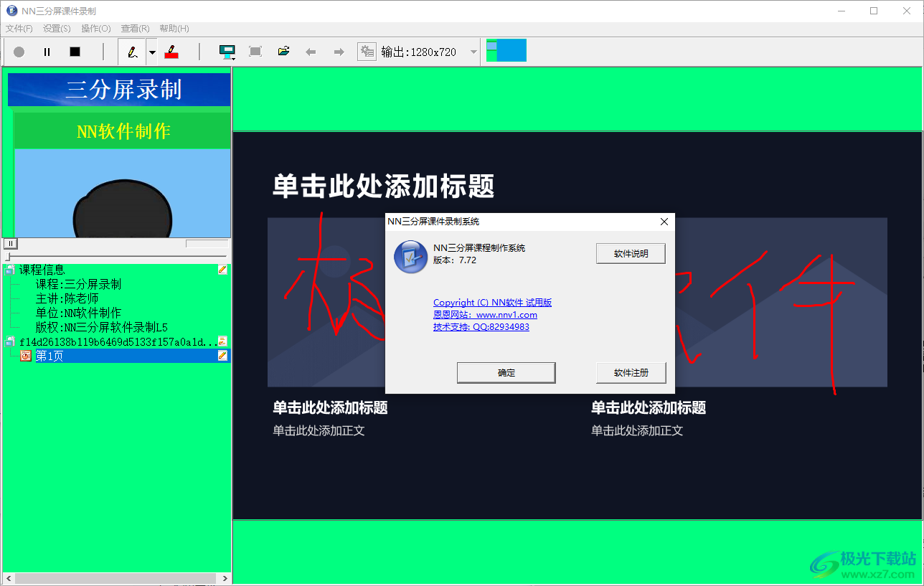Select the red highlighter tool
This screenshot has width=924, height=586.
172,51
